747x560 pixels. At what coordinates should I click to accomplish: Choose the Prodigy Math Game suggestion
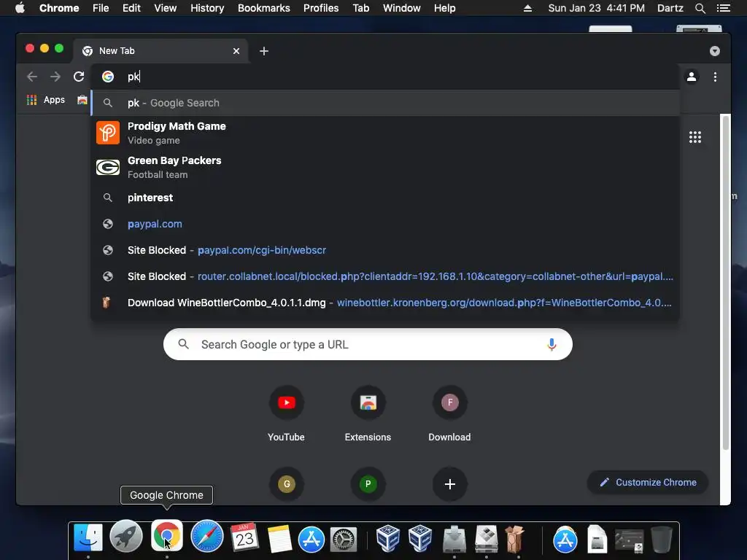click(x=385, y=133)
